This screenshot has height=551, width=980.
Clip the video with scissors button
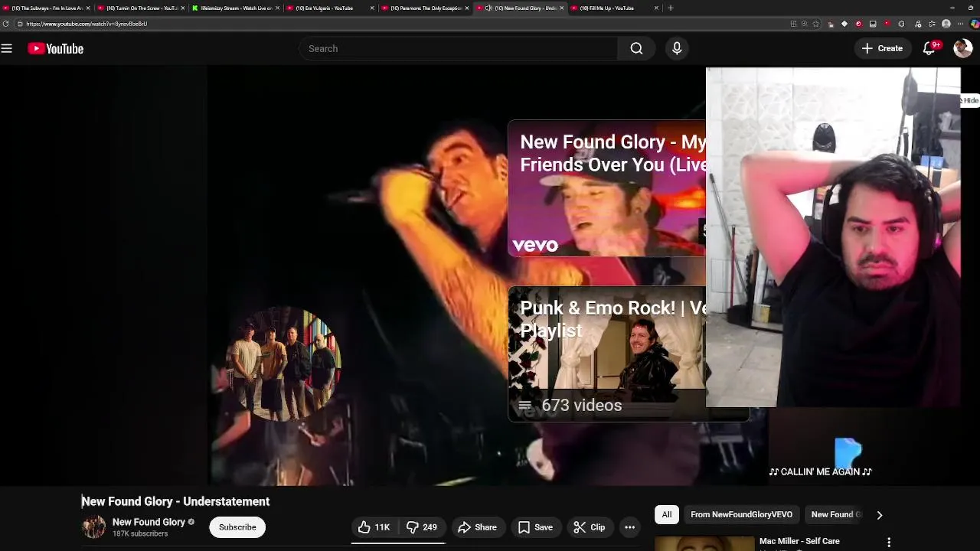pyautogui.click(x=590, y=527)
